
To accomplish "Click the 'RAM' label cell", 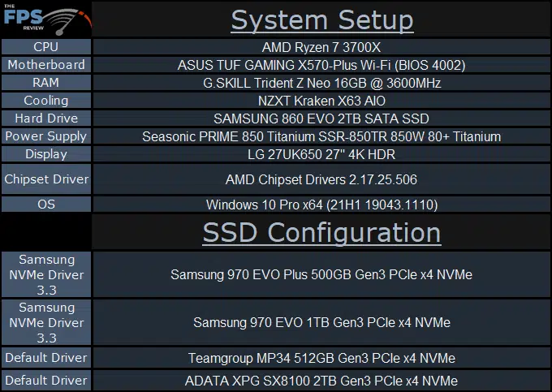I will tap(46, 83).
